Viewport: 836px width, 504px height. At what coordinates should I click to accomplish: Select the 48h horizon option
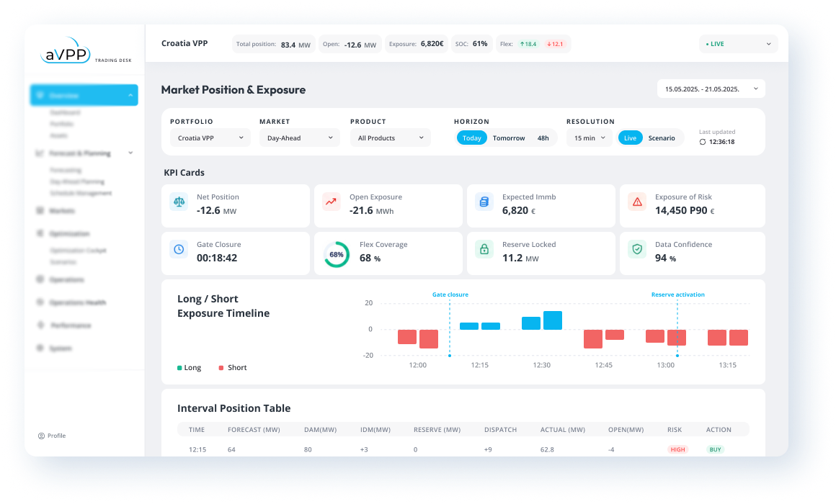tap(543, 138)
